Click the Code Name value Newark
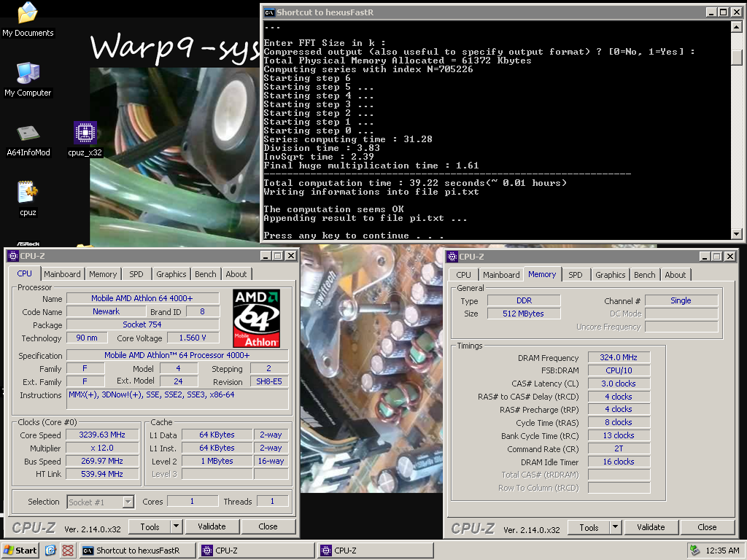 106,311
